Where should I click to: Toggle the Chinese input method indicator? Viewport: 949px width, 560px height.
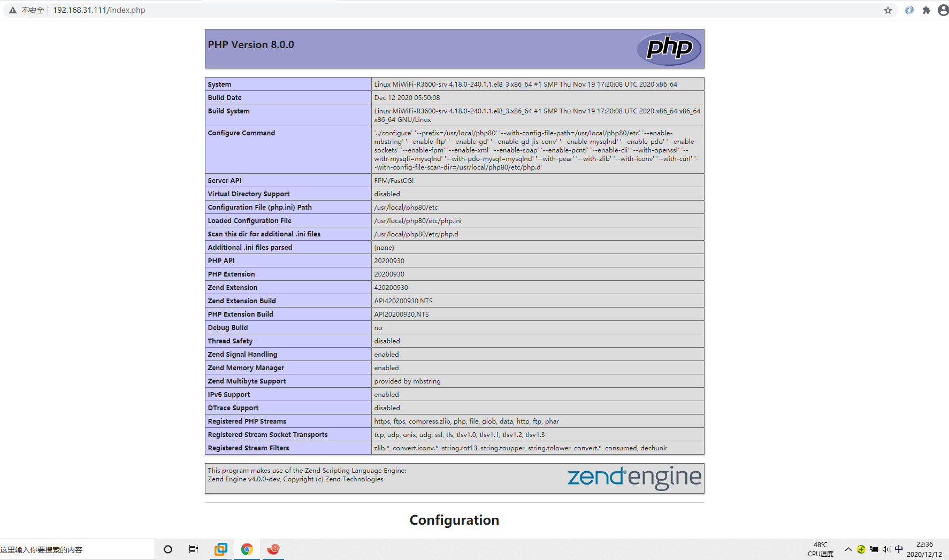(x=899, y=549)
